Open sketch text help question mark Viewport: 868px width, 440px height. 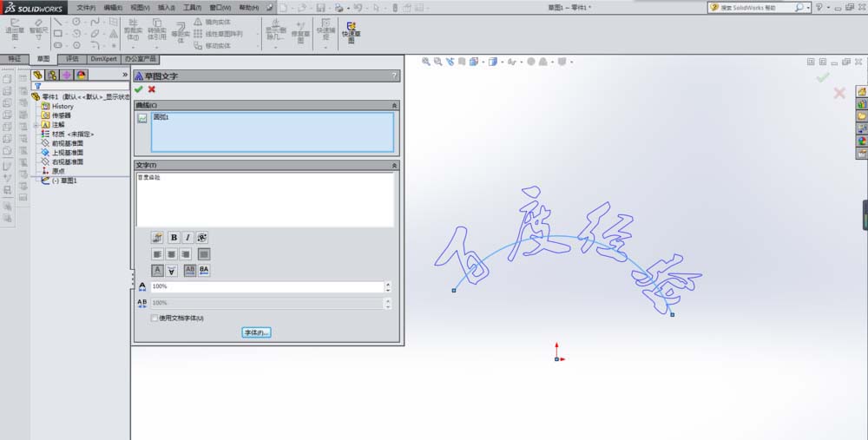[x=394, y=76]
